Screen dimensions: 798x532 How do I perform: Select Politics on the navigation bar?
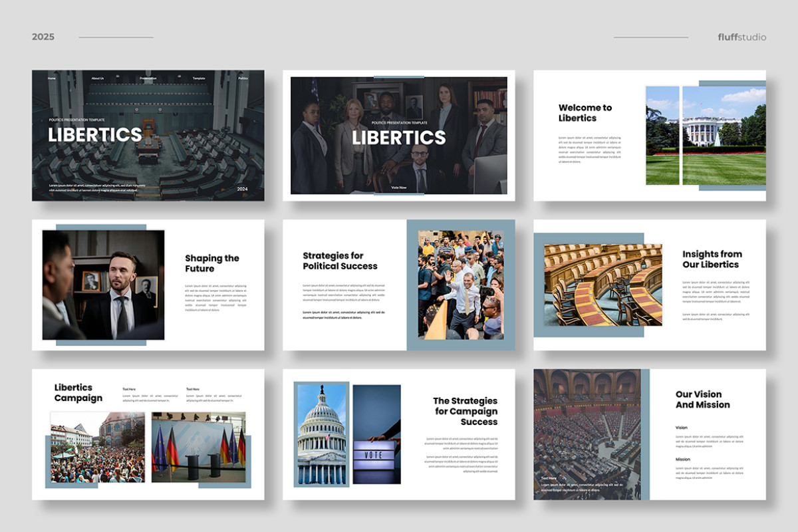(x=243, y=78)
